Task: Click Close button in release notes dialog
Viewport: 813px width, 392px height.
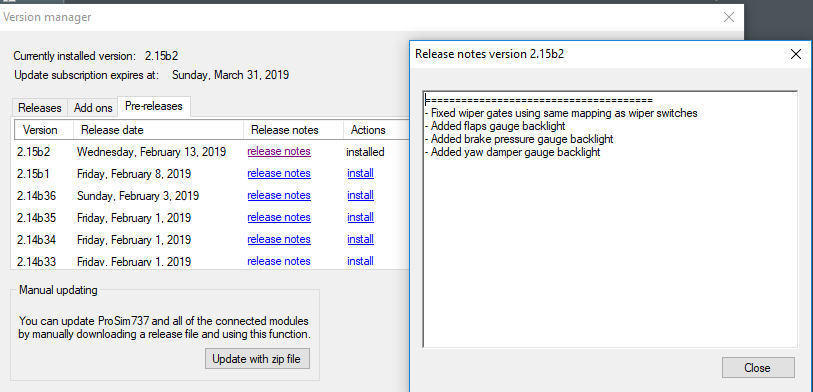Action: [x=758, y=368]
